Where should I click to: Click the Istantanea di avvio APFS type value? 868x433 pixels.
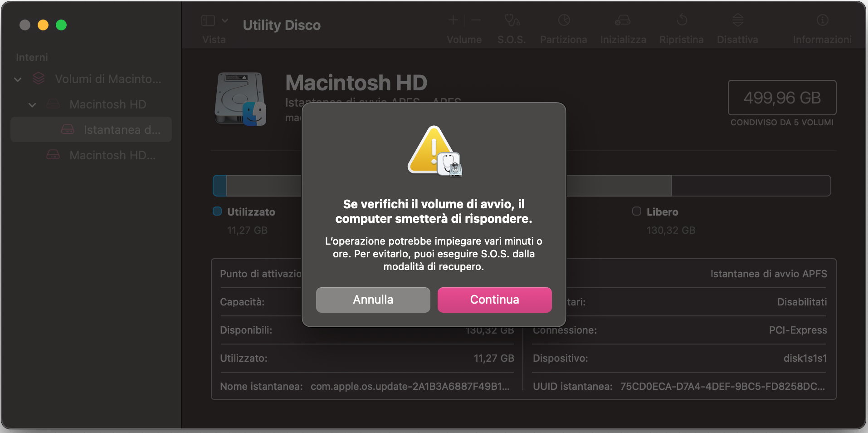[x=768, y=274]
